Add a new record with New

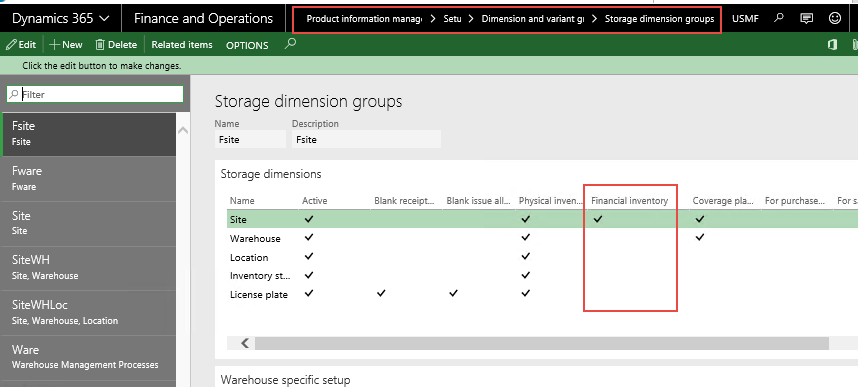[66, 45]
